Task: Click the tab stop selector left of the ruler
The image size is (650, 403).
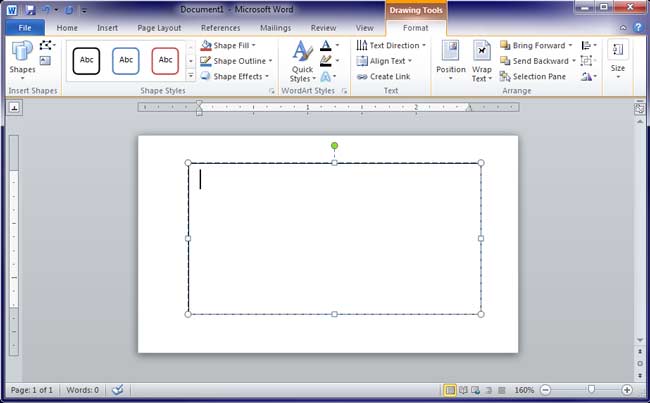Action: (15, 108)
